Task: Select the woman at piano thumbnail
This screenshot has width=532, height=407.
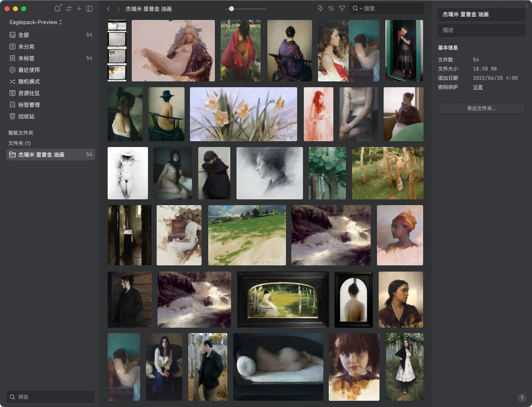Action: click(179, 235)
